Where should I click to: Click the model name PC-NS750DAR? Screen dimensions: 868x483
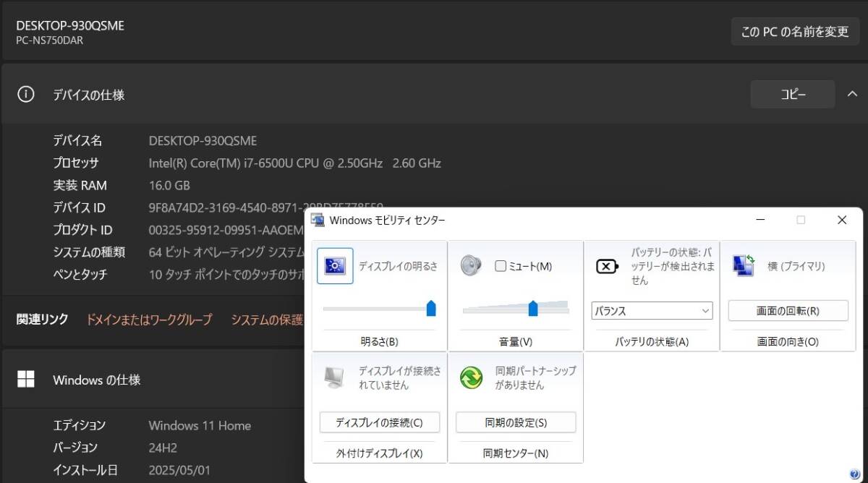[x=49, y=40]
